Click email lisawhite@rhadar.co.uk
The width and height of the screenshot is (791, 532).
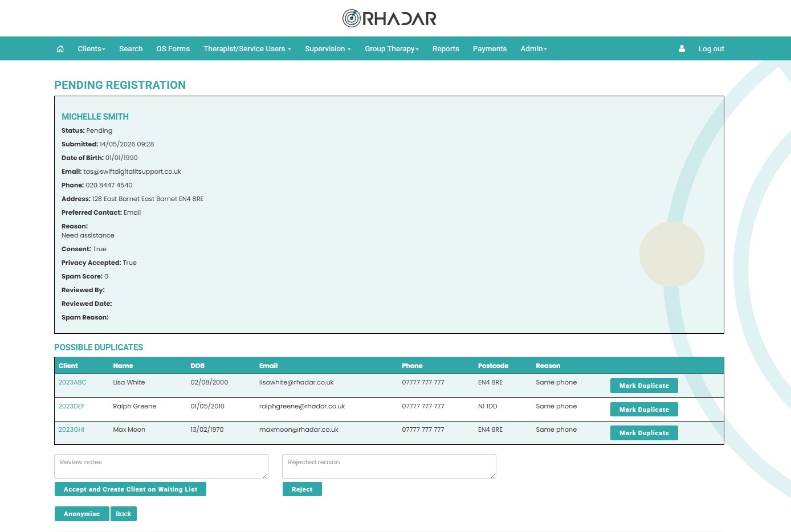click(x=296, y=382)
